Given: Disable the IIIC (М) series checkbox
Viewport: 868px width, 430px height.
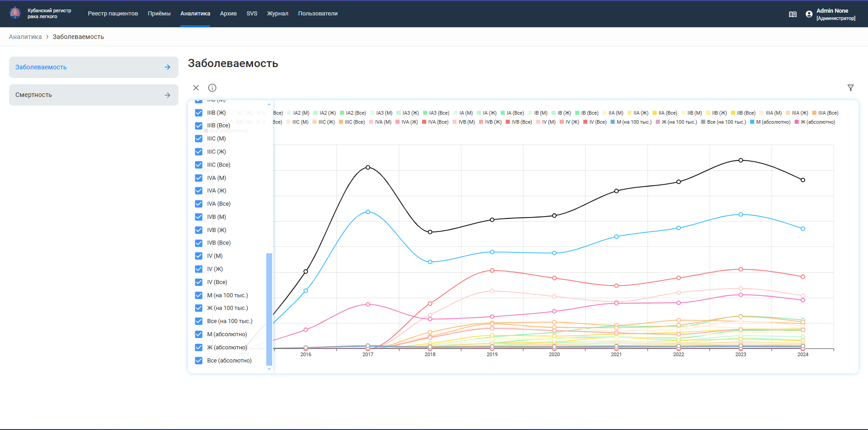Looking at the screenshot, I should [x=199, y=139].
